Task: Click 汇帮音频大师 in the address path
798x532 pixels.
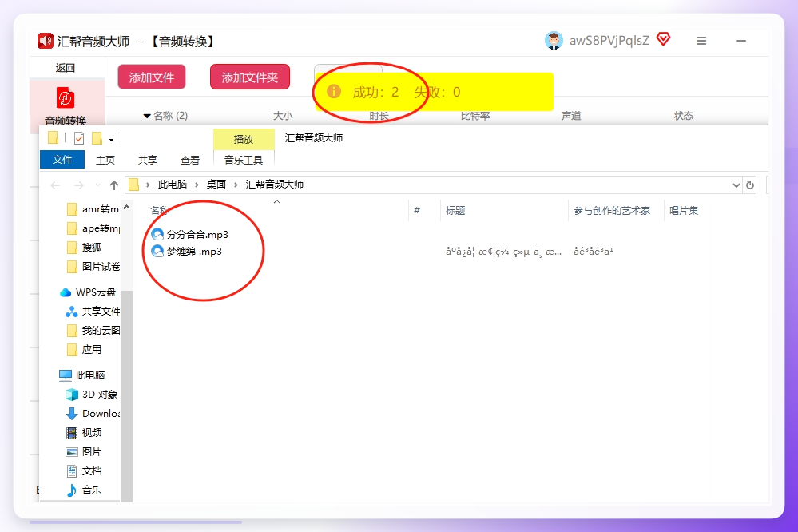Action: click(x=274, y=185)
